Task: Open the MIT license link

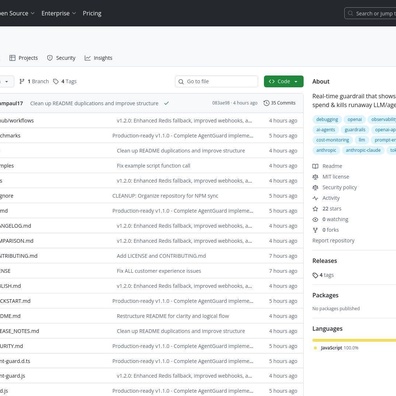Action: tap(336, 177)
